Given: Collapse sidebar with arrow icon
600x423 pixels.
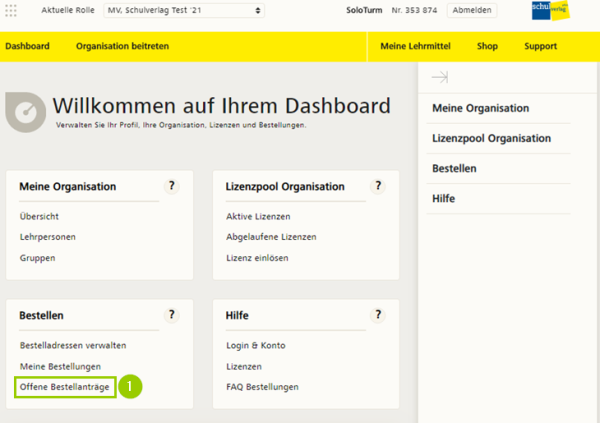Looking at the screenshot, I should point(440,77).
